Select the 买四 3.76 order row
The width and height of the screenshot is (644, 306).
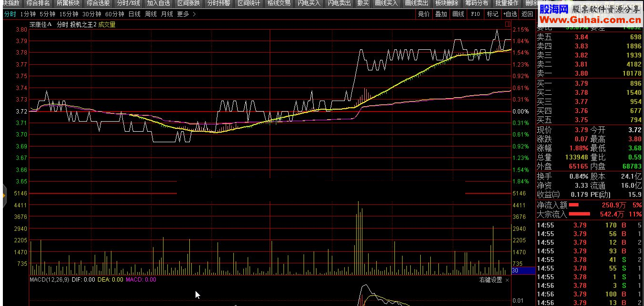click(589, 111)
